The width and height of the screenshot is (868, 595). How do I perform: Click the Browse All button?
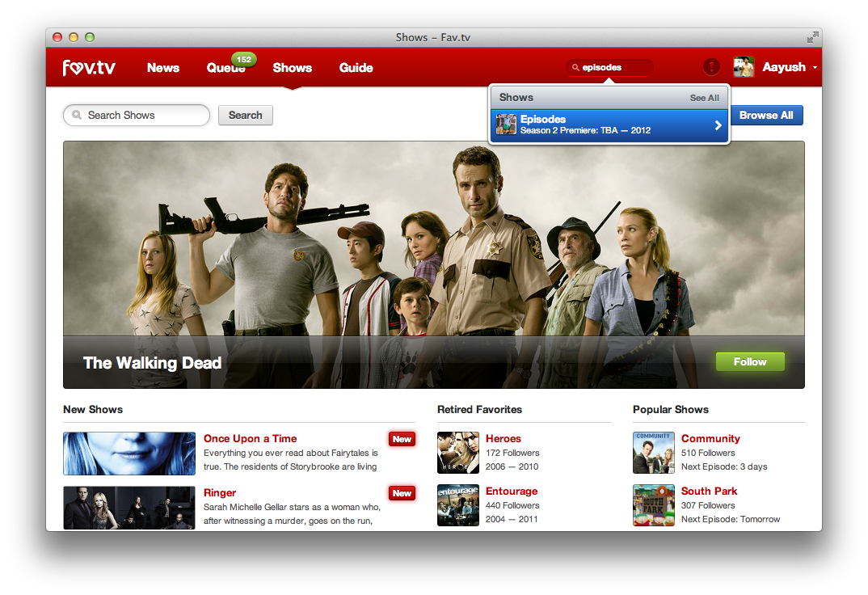pyautogui.click(x=766, y=115)
